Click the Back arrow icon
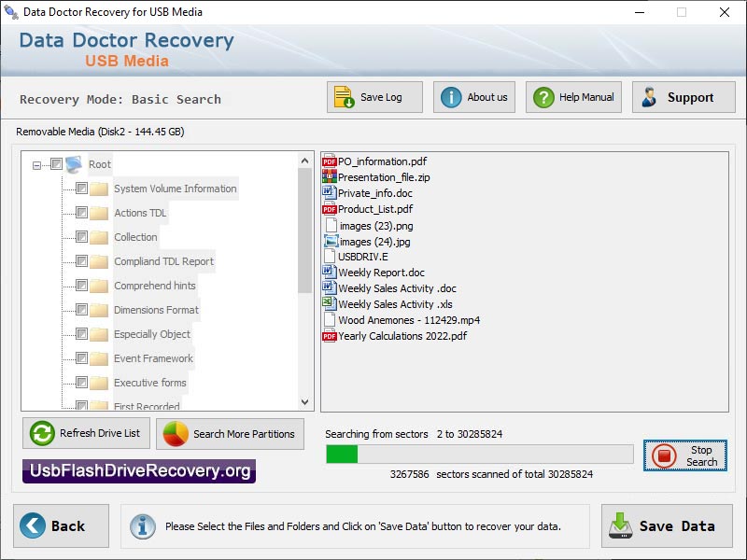 (x=33, y=525)
